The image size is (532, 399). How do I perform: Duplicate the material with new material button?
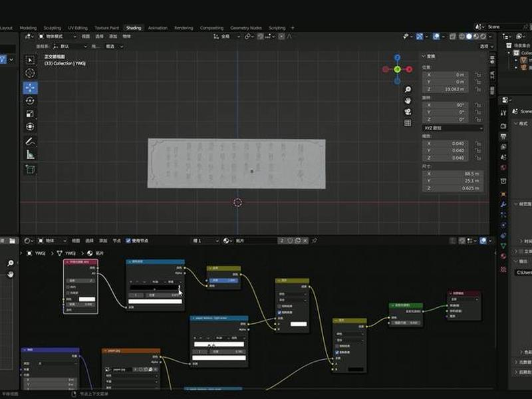coord(297,241)
